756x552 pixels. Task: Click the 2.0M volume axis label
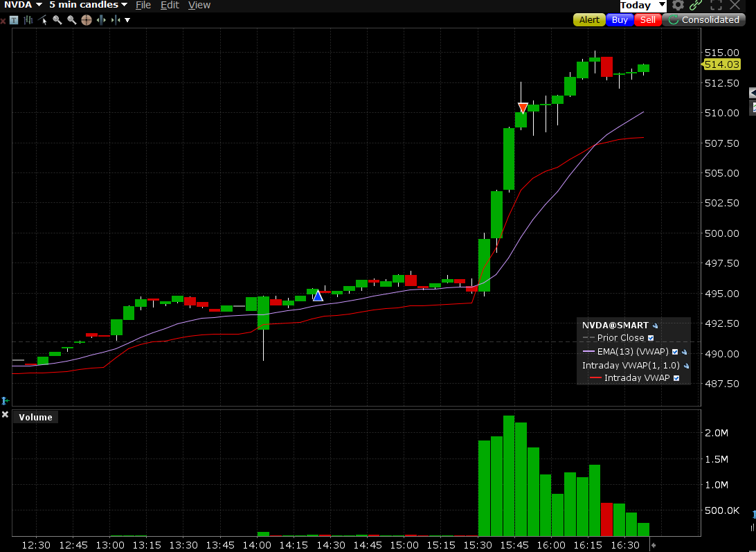[x=717, y=433]
